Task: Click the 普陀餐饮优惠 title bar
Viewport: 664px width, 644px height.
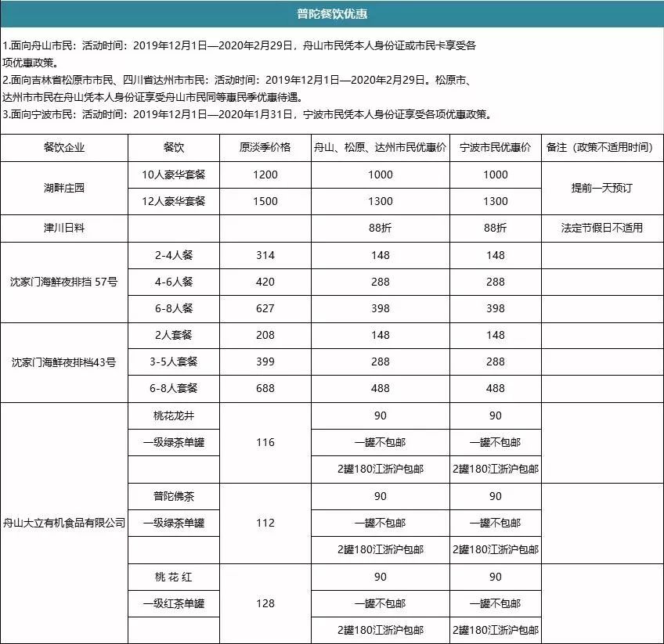Action: (x=332, y=13)
